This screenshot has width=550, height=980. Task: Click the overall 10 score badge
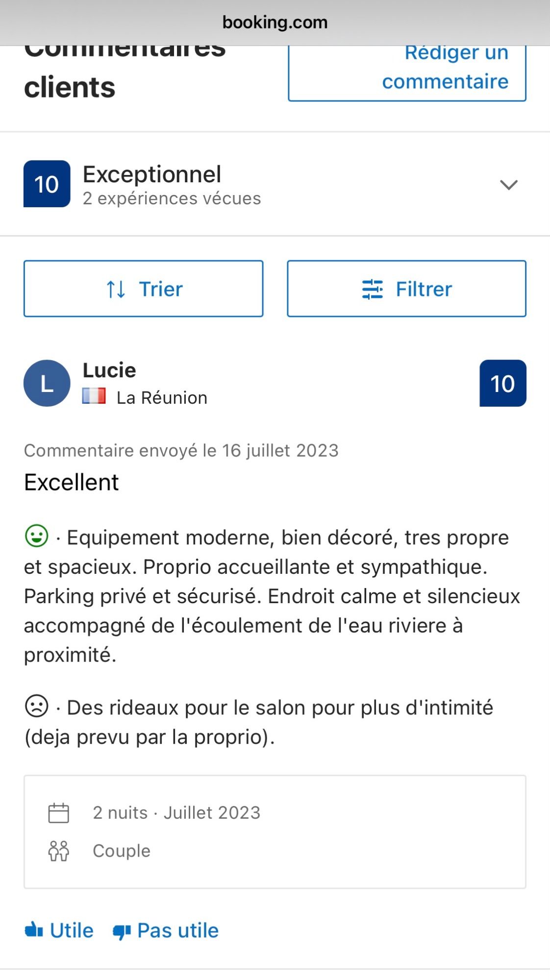[47, 184]
